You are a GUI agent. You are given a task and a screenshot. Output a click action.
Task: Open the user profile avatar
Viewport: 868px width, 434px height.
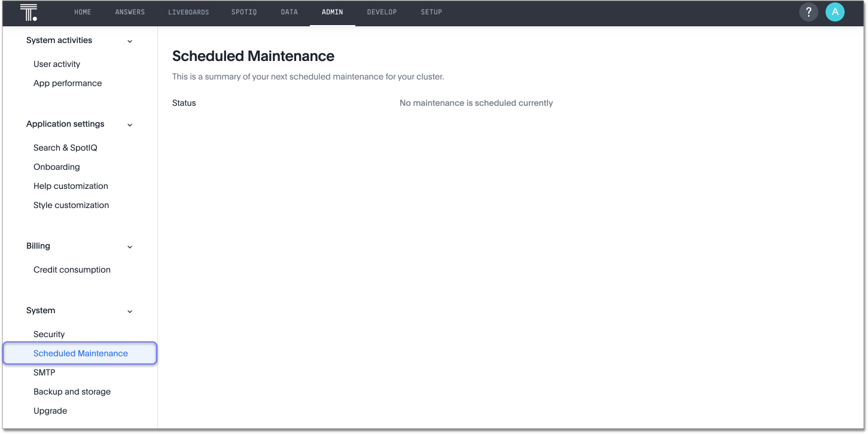click(x=835, y=13)
